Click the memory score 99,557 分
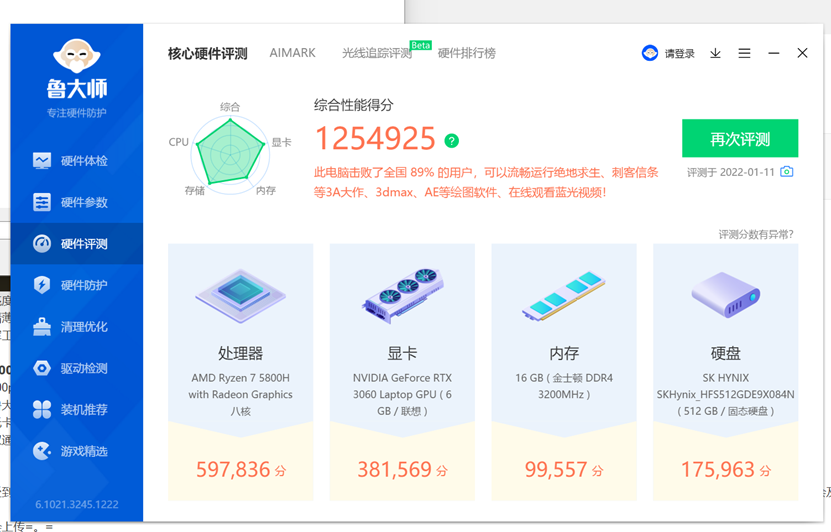 pos(564,469)
